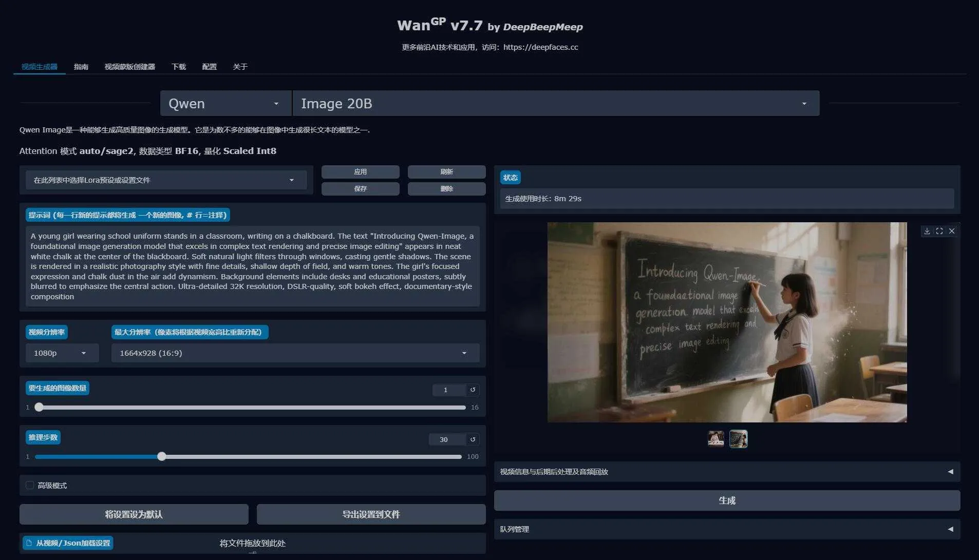Click the generated chalkboard image preview
This screenshot has width=979, height=560.
(727, 322)
